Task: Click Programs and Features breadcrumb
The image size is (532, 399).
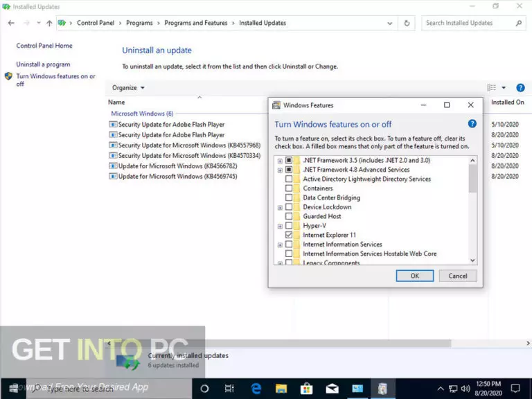Action: point(196,23)
